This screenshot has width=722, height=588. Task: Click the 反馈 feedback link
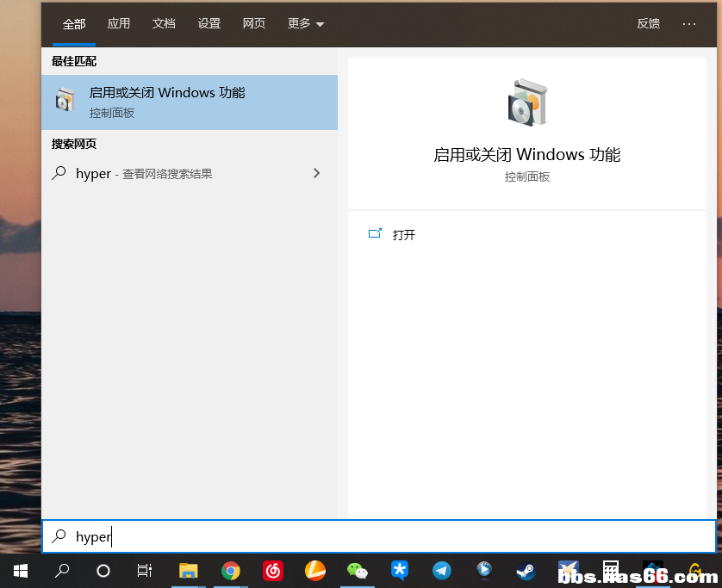pyautogui.click(x=648, y=23)
